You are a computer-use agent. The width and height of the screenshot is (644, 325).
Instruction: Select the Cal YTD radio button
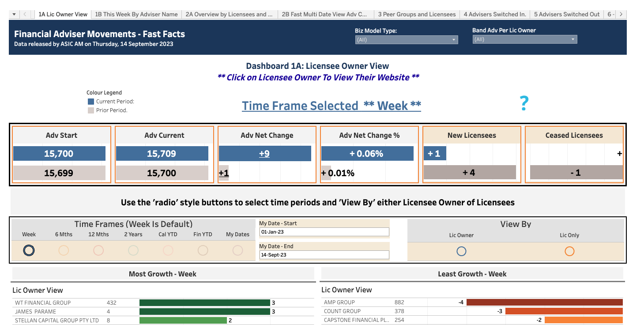pos(168,250)
